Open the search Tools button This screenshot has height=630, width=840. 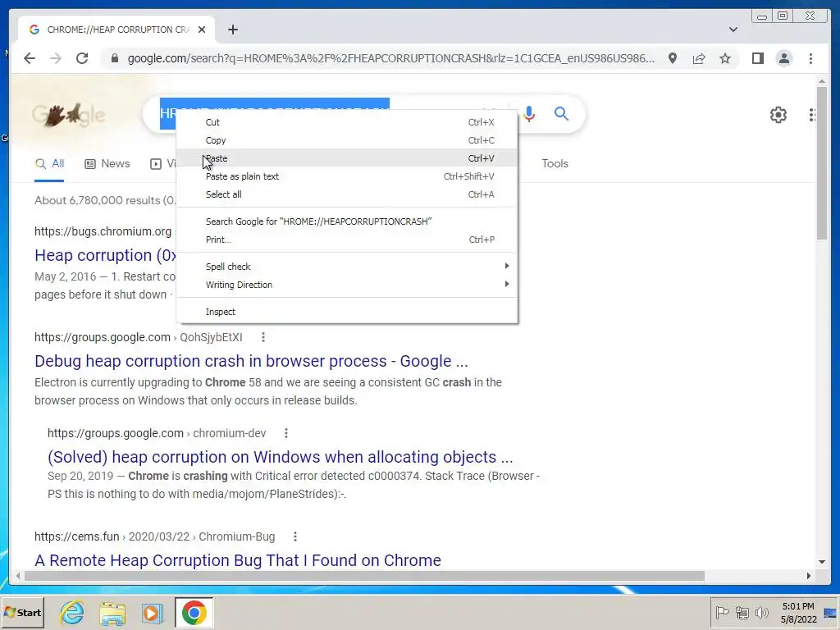555,164
